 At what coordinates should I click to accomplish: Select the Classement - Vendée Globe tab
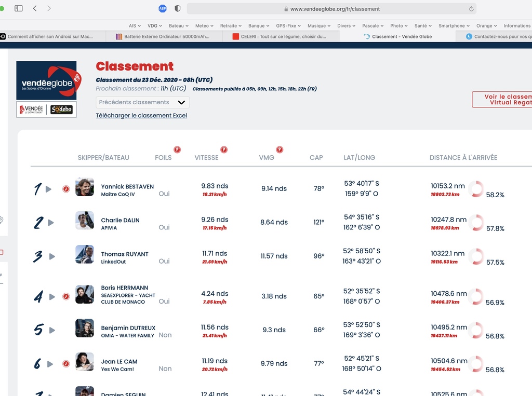(x=397, y=37)
